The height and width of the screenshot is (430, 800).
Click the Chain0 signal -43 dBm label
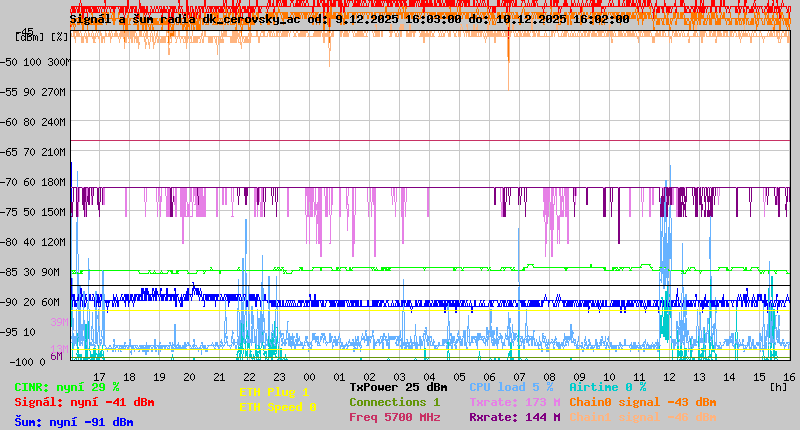coord(643,402)
